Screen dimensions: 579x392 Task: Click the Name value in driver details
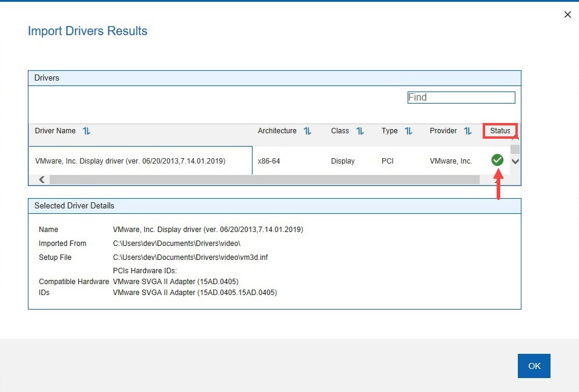point(208,230)
